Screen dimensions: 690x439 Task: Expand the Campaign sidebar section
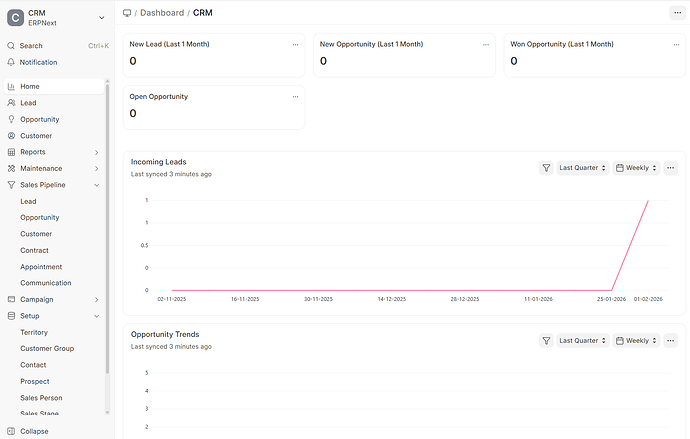click(x=96, y=299)
